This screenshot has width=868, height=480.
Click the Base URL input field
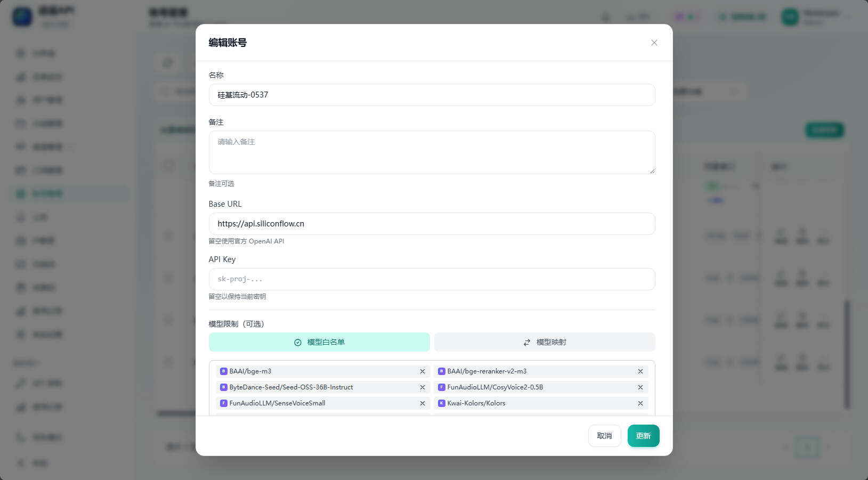coord(432,224)
